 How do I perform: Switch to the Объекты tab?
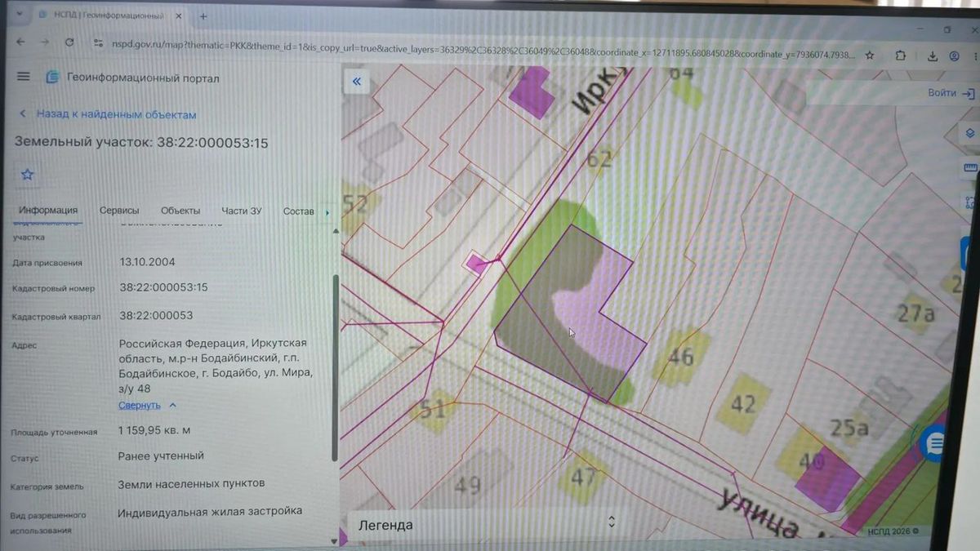click(180, 211)
